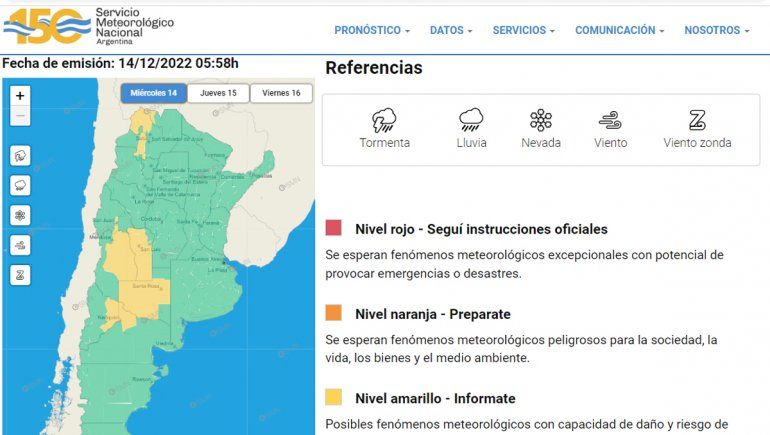
Task: Click the Servicio Meteorológico Nacional logo
Action: pyautogui.click(x=89, y=26)
